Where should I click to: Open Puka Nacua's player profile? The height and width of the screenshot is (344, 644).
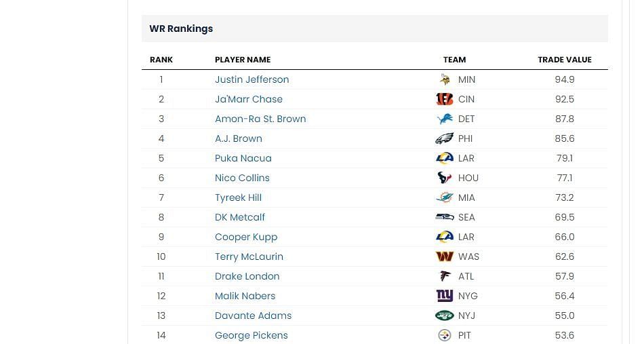click(243, 158)
